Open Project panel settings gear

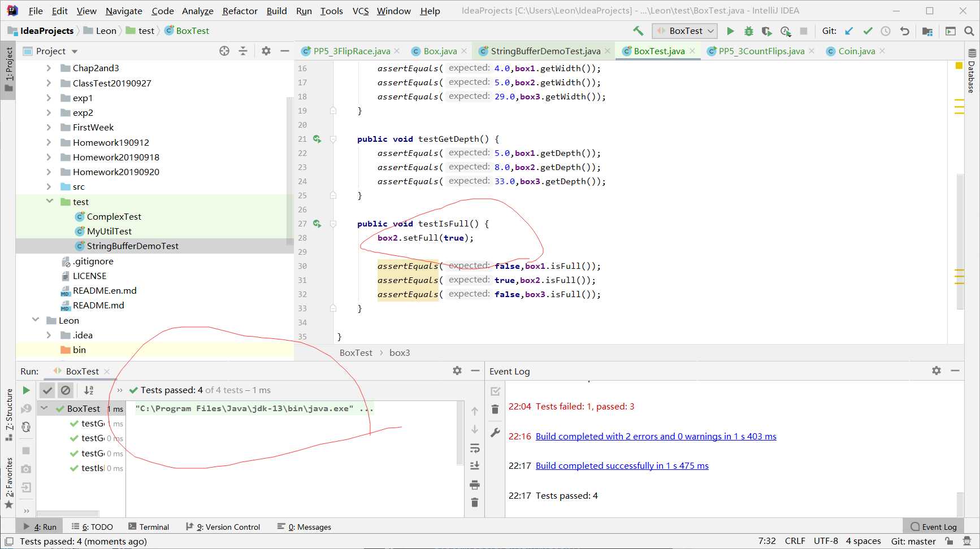point(266,51)
